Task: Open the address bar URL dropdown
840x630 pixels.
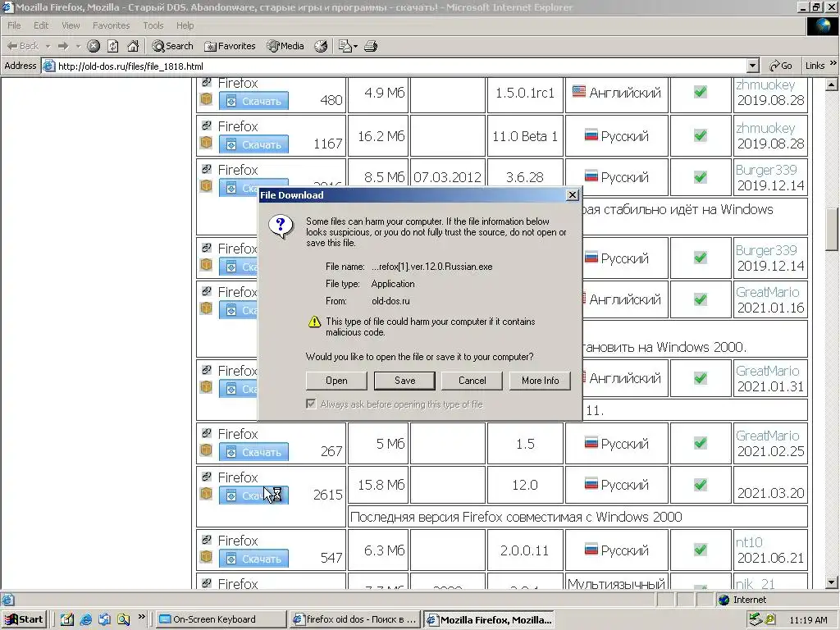Action: [x=753, y=66]
